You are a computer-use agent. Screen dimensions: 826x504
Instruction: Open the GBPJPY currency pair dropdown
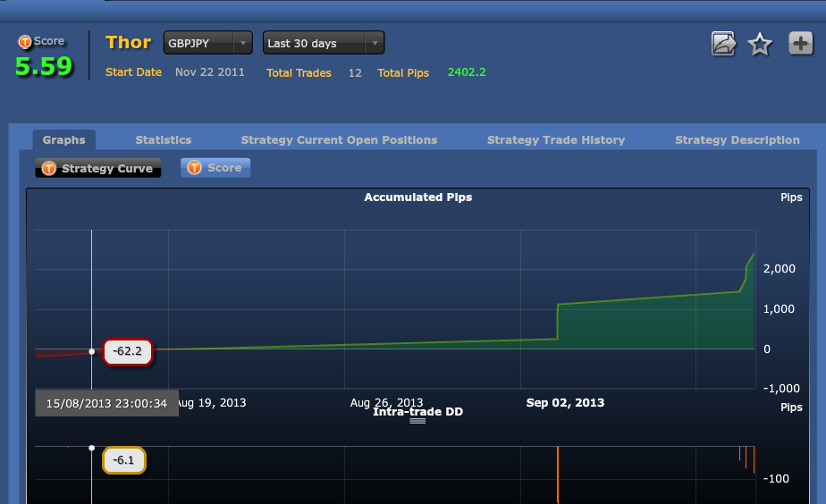click(208, 43)
